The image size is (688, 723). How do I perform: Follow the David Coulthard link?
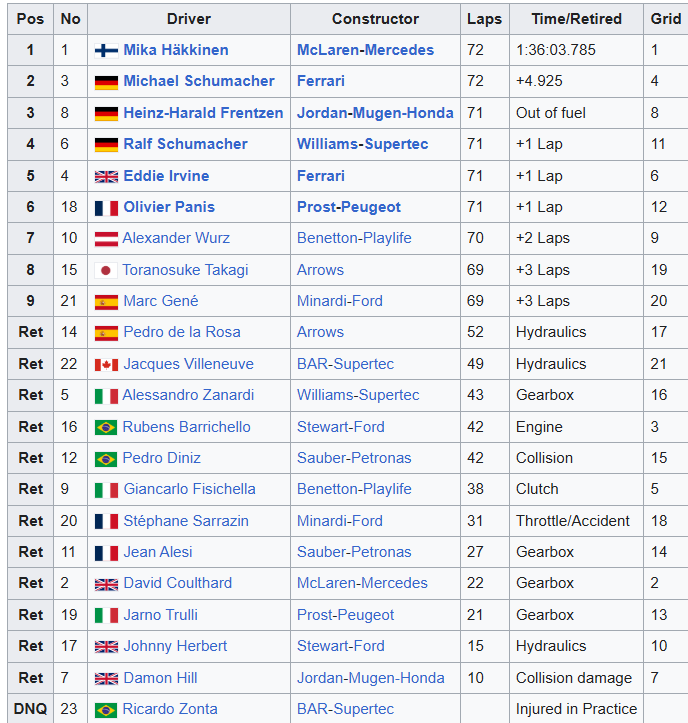click(x=178, y=583)
